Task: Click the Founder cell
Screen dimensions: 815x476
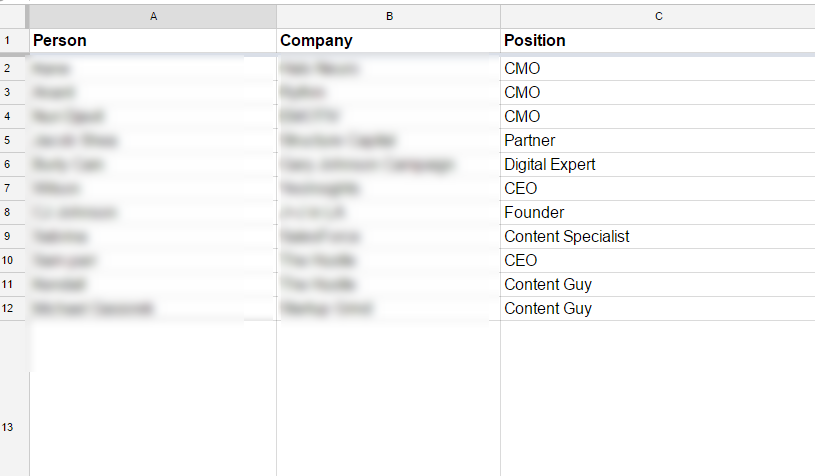Action: click(x=658, y=213)
